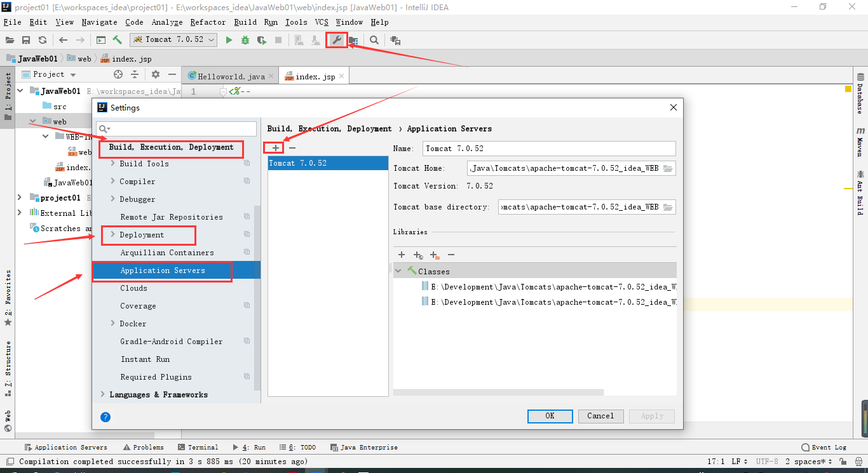
Task: Click Run with Coverage shield icon
Action: coord(261,40)
